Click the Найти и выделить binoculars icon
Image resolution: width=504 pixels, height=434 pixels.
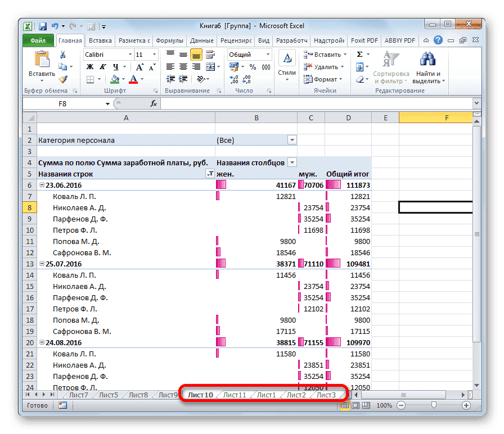pyautogui.click(x=429, y=60)
